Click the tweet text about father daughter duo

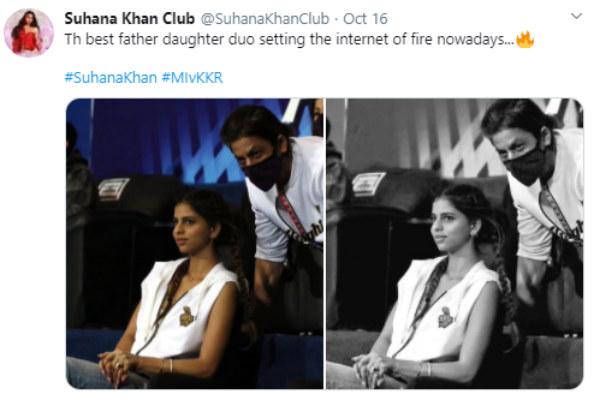tap(290, 39)
